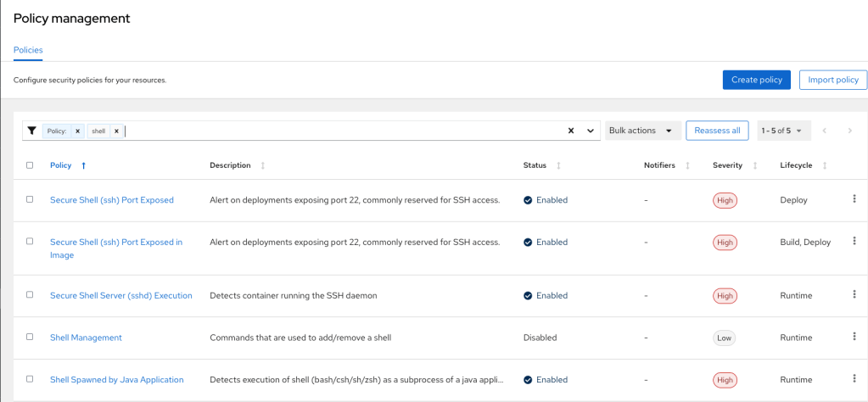868x402 pixels.
Task: Sort by Lifecycle column sort icon
Action: (824, 165)
